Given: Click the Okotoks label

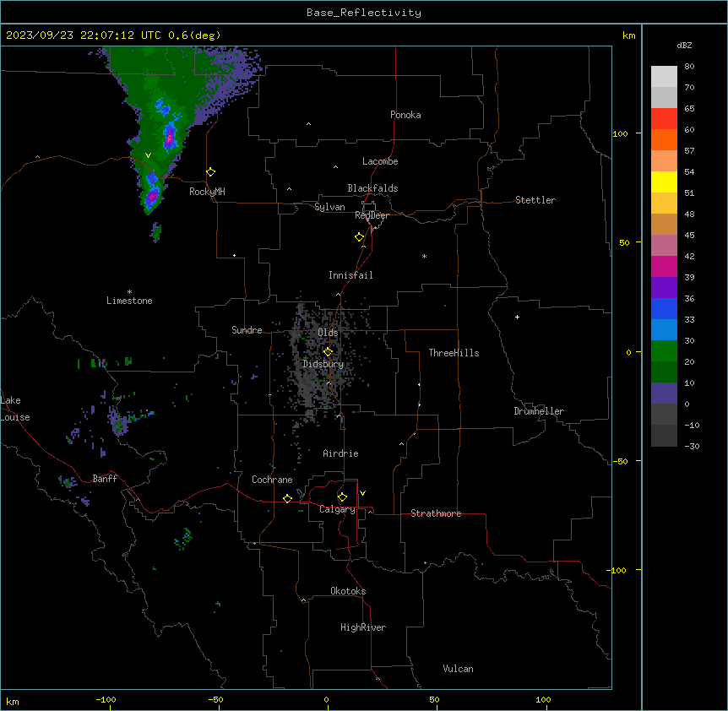Looking at the screenshot, I should click(x=348, y=591).
